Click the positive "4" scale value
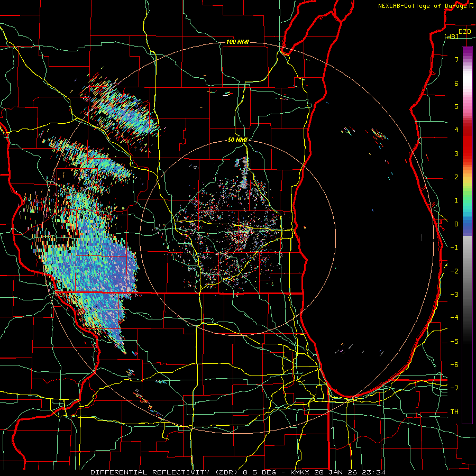The width and height of the screenshot is (476, 476). pos(456,130)
